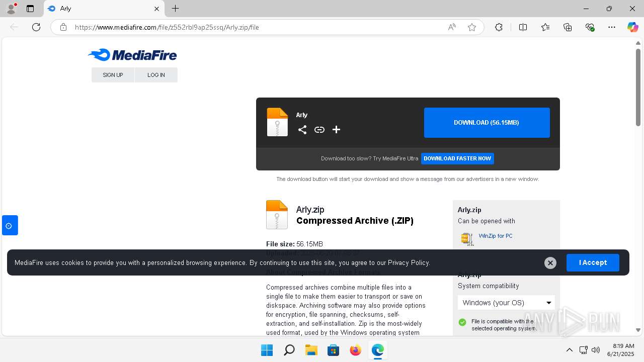Viewport: 644px width, 362px height.
Task: Open volume control in system tray
Action: click(596, 350)
